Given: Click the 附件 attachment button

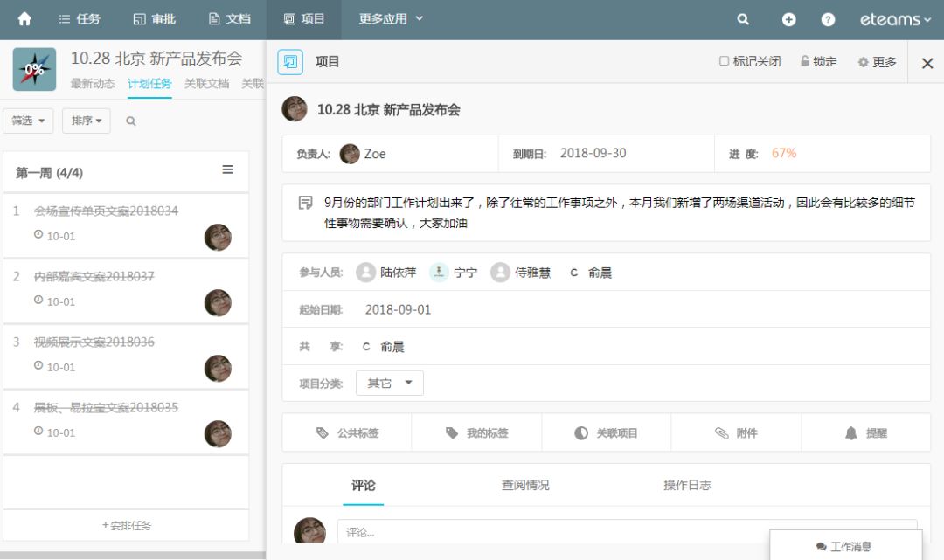Looking at the screenshot, I should tap(736, 432).
